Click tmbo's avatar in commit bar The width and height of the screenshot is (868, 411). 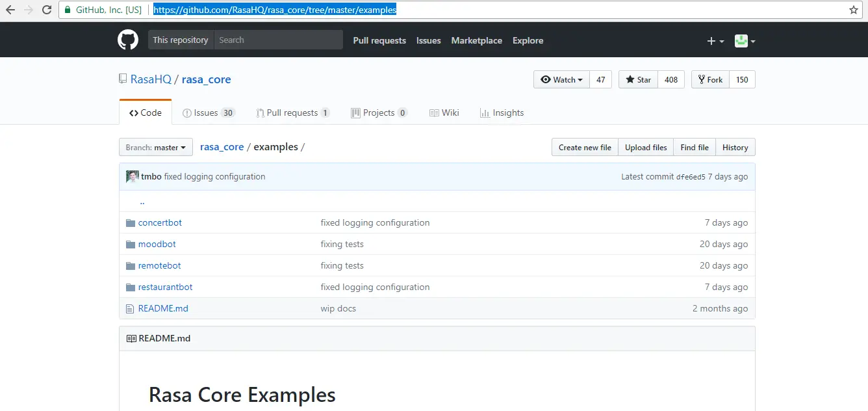[133, 176]
